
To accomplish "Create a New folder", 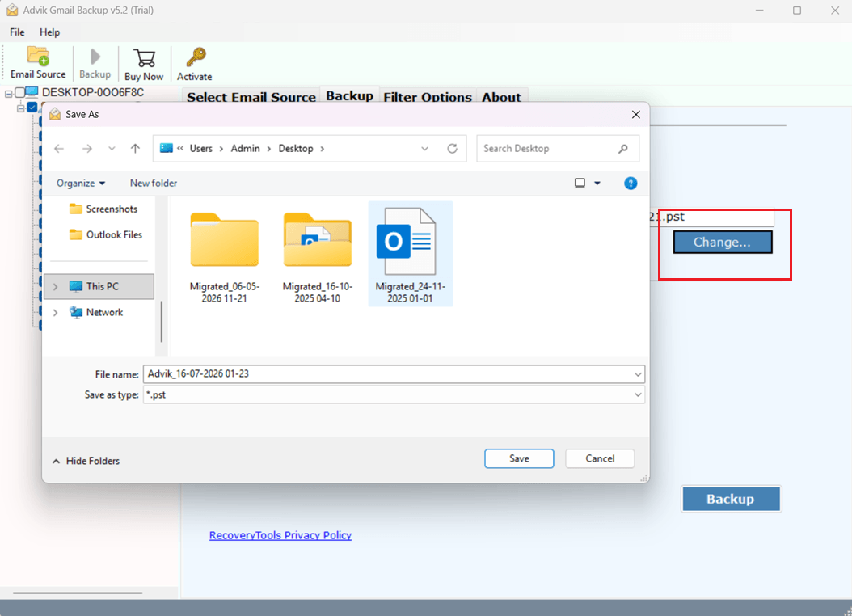I will click(154, 183).
